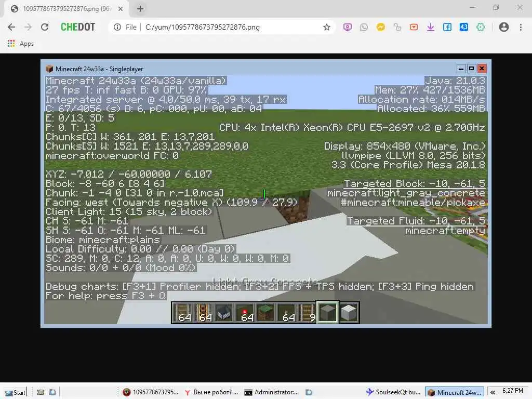The width and height of the screenshot is (532, 399).
Task: Reload the current page
Action: pyautogui.click(x=45, y=27)
